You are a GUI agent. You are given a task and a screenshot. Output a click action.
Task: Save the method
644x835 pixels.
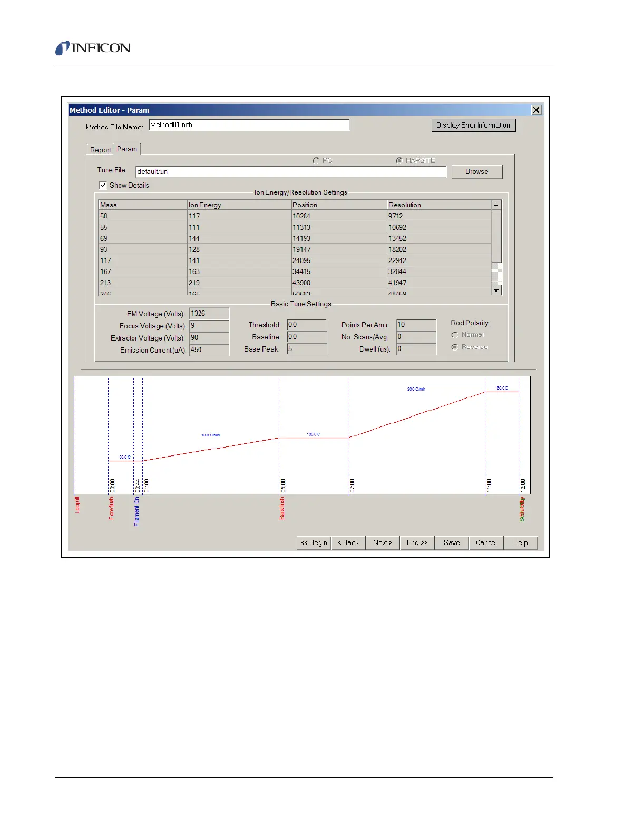coord(452,542)
